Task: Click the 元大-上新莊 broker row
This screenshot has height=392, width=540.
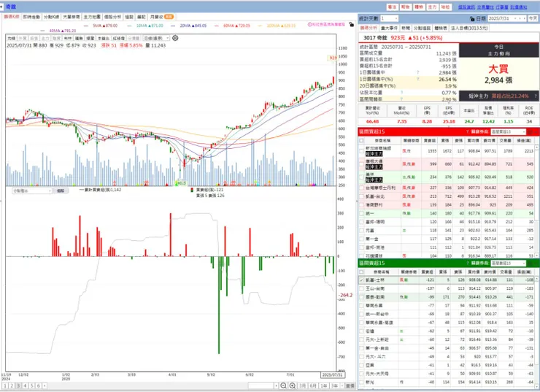Action: 447,339
